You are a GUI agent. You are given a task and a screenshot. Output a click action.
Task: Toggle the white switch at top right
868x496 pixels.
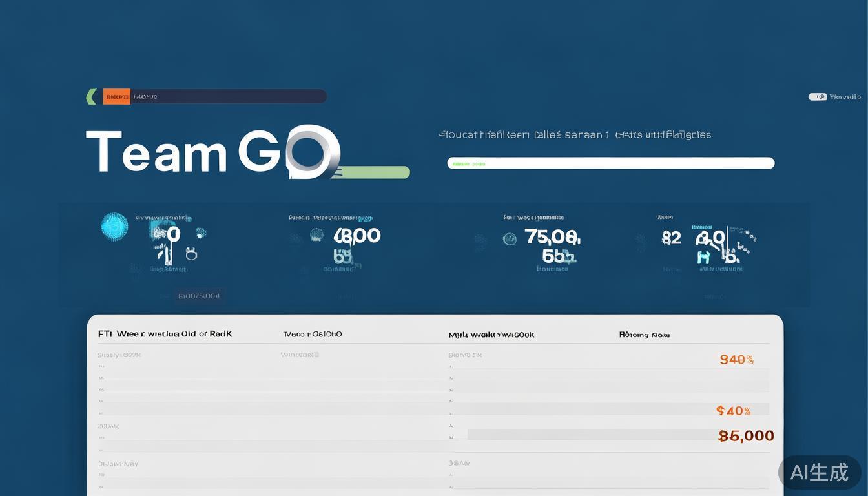coord(817,97)
